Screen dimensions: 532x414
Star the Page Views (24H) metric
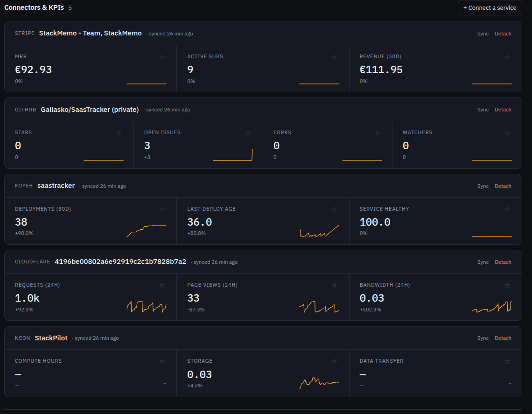334,285
